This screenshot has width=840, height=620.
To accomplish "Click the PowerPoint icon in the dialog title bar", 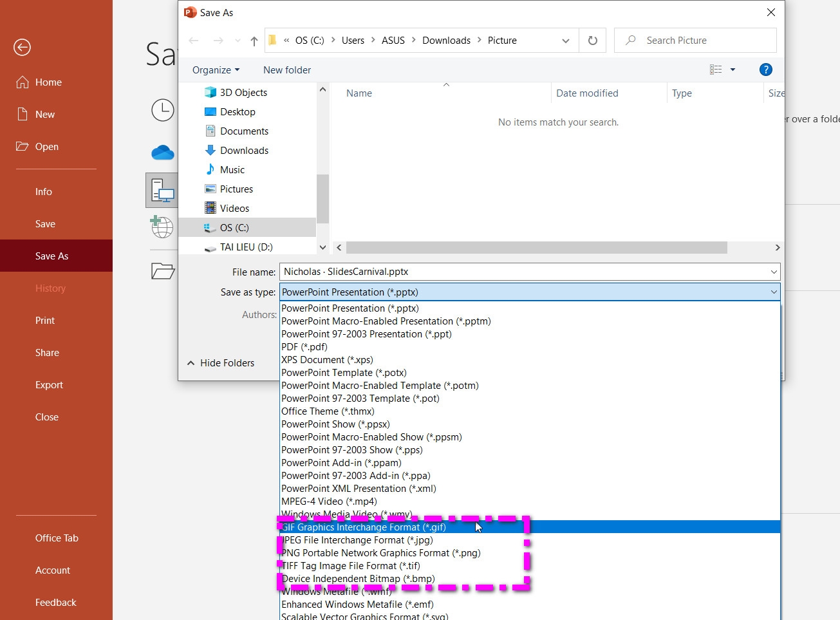I will click(x=189, y=12).
